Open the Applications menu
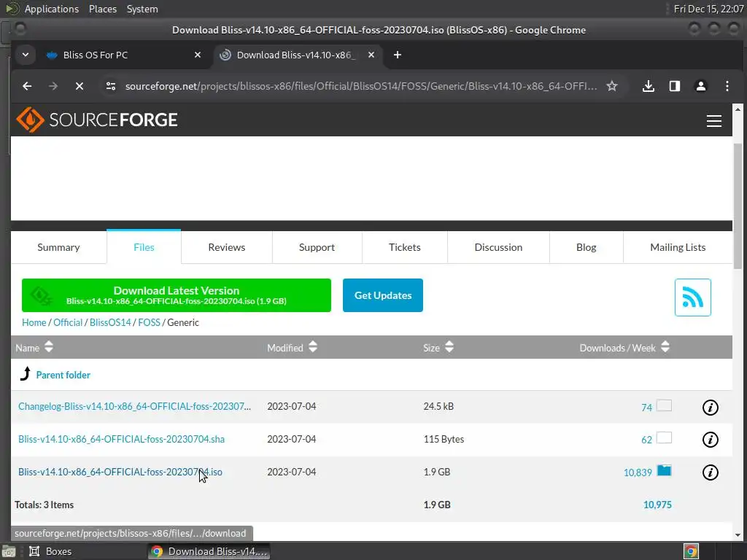Image resolution: width=747 pixels, height=560 pixels. (x=52, y=9)
